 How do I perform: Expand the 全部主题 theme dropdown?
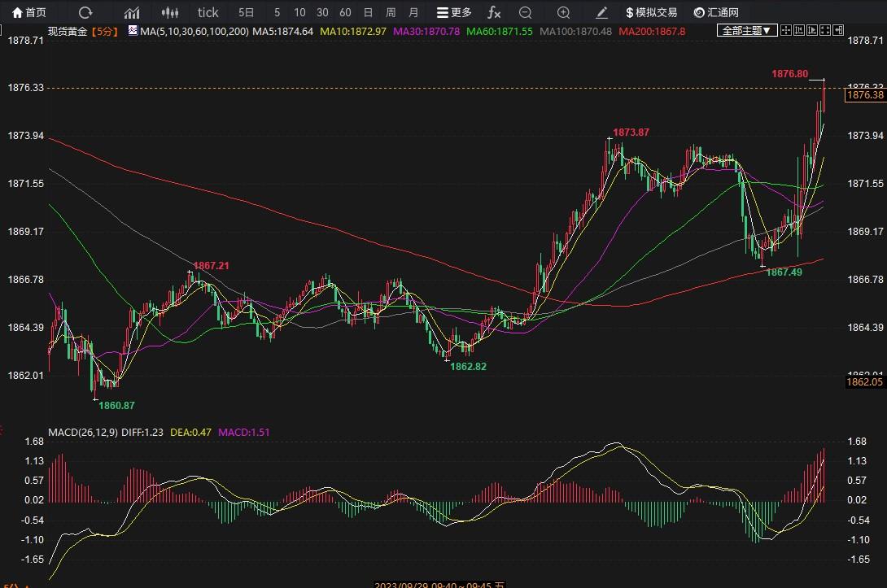pos(746,30)
